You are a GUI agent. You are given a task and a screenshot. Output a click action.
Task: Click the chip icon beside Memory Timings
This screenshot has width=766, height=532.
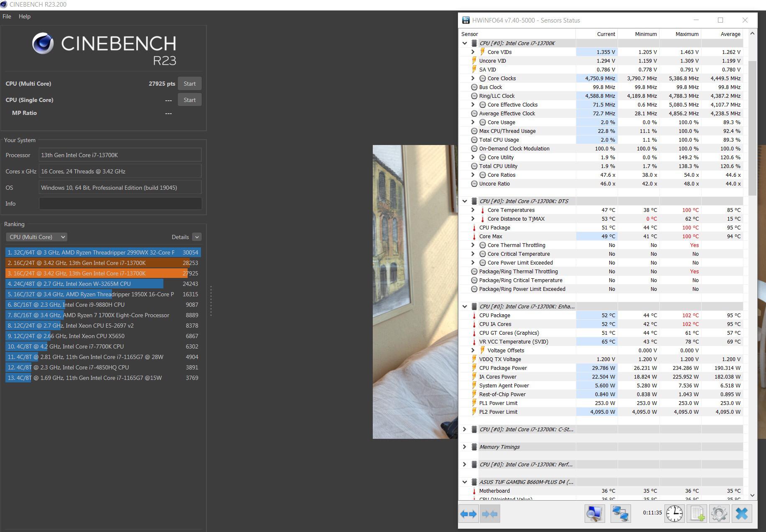(474, 447)
